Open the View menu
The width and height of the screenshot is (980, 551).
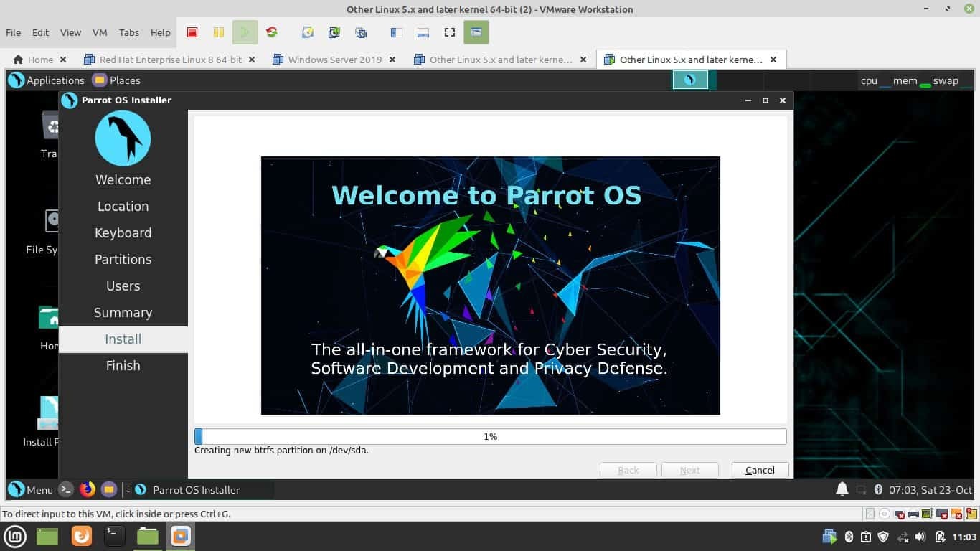click(70, 32)
